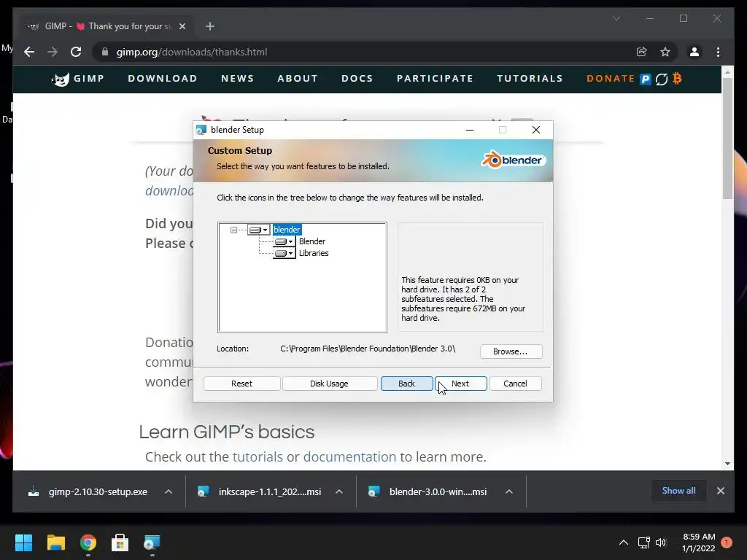Close the GIMP thank you tab
This screenshot has height=560, width=747.
pyautogui.click(x=182, y=26)
